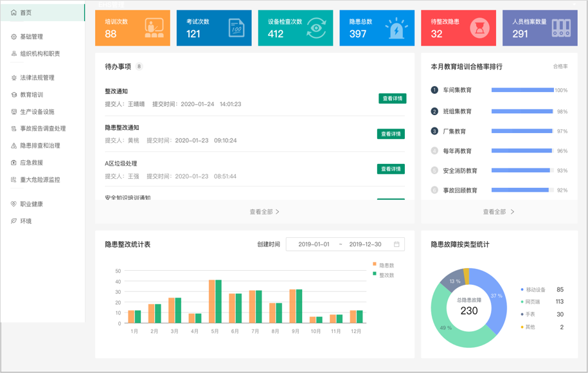588x373 pixels.
Task: Click the file binders icon on 人员档案数量 card
Action: (x=560, y=28)
